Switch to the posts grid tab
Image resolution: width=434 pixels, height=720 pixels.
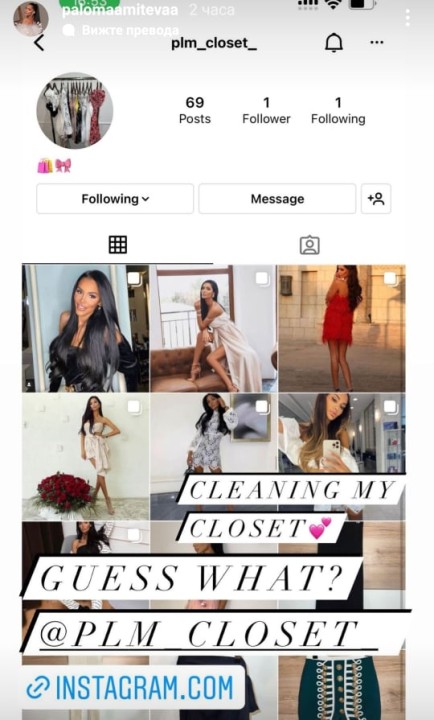pyautogui.click(x=118, y=245)
